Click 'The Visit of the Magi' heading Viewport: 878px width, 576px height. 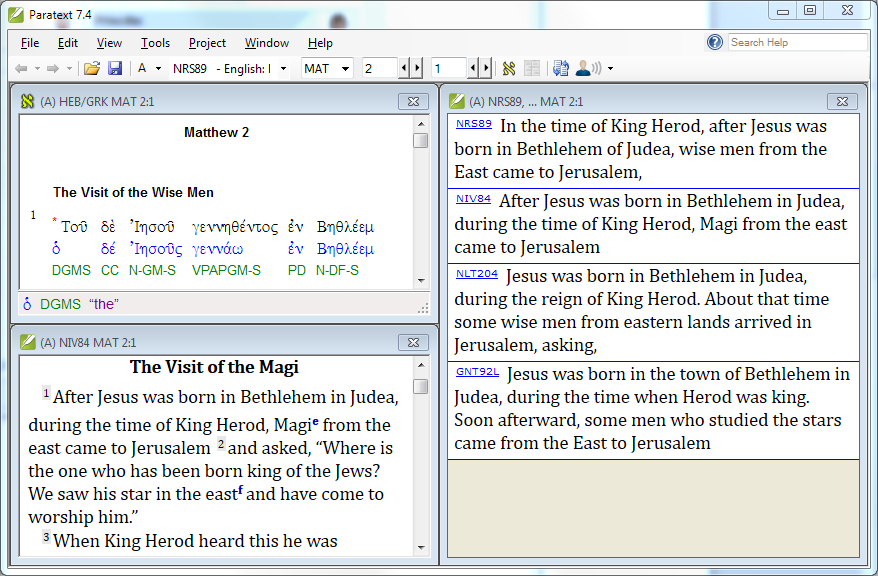point(214,367)
